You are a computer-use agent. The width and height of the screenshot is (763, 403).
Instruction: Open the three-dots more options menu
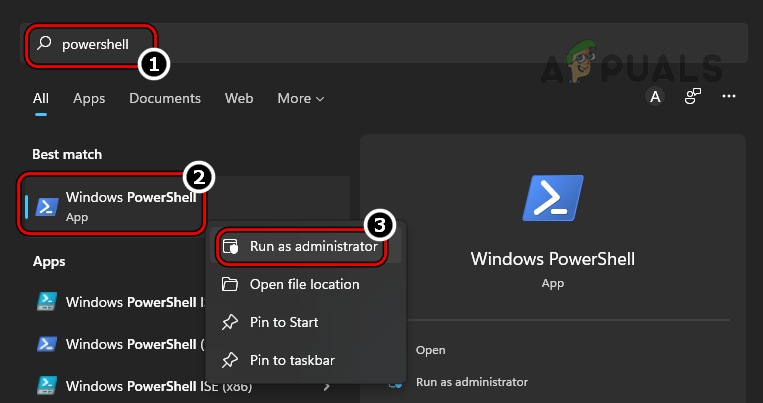[729, 97]
